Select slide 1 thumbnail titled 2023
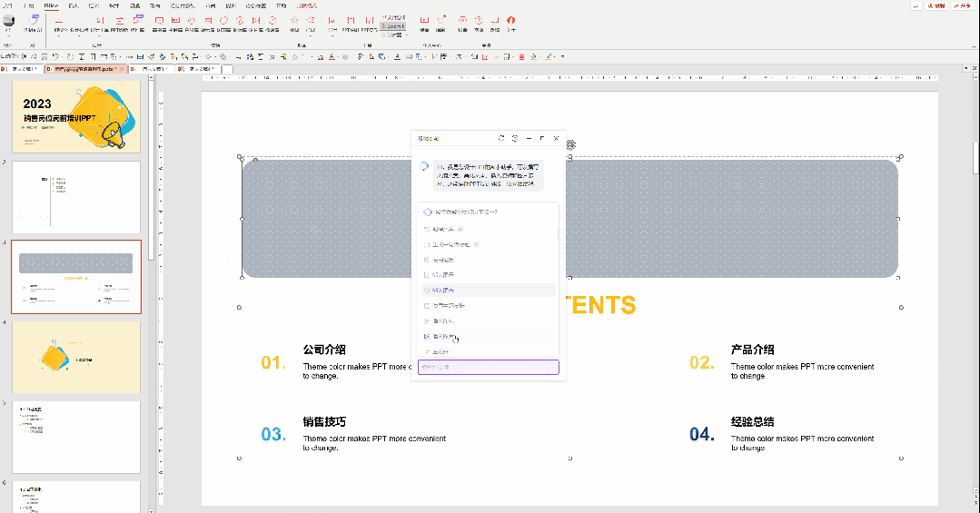This screenshot has height=513, width=980. (x=76, y=116)
